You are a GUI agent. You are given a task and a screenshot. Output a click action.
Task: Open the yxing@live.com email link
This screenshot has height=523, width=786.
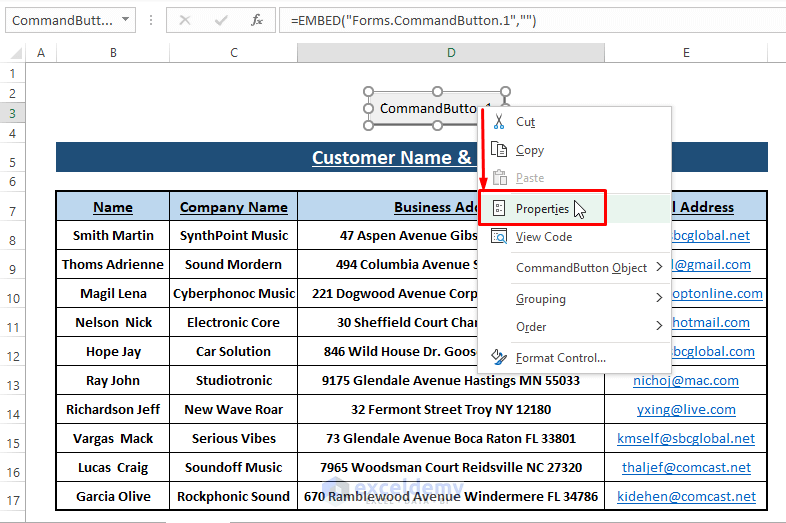(x=685, y=409)
